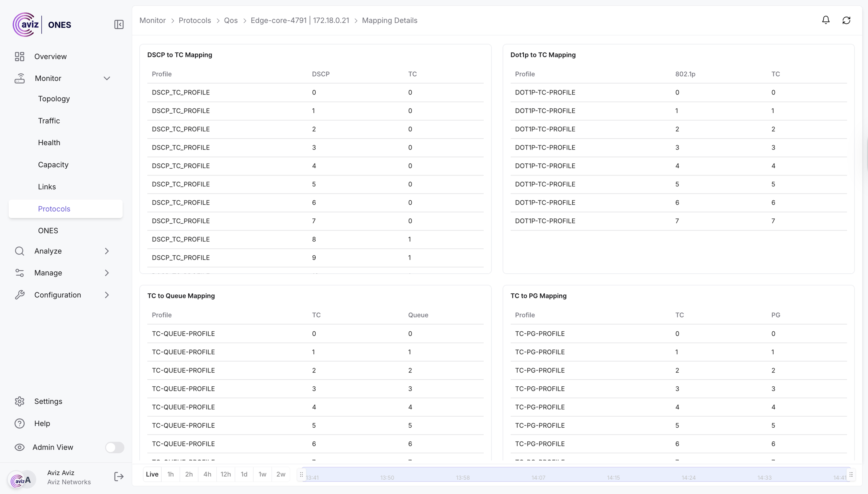The image size is (868, 494).
Task: Click the Qos breadcrumb link
Action: pyautogui.click(x=231, y=20)
